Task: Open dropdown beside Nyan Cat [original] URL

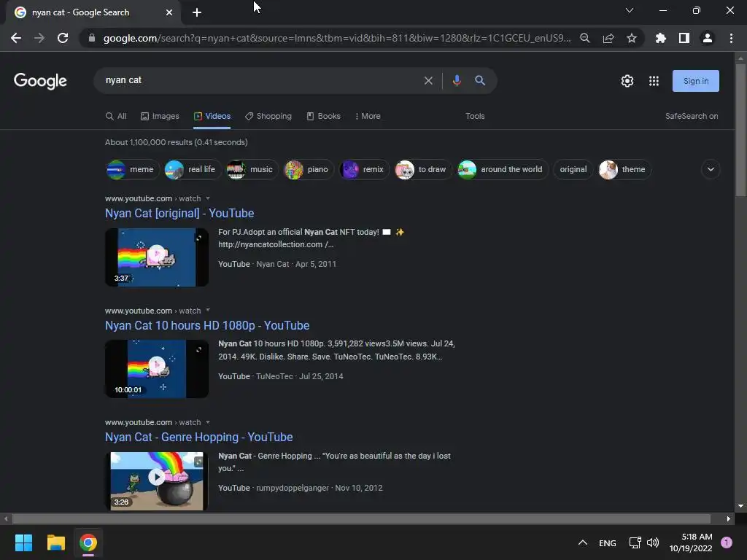Action: [x=208, y=198]
